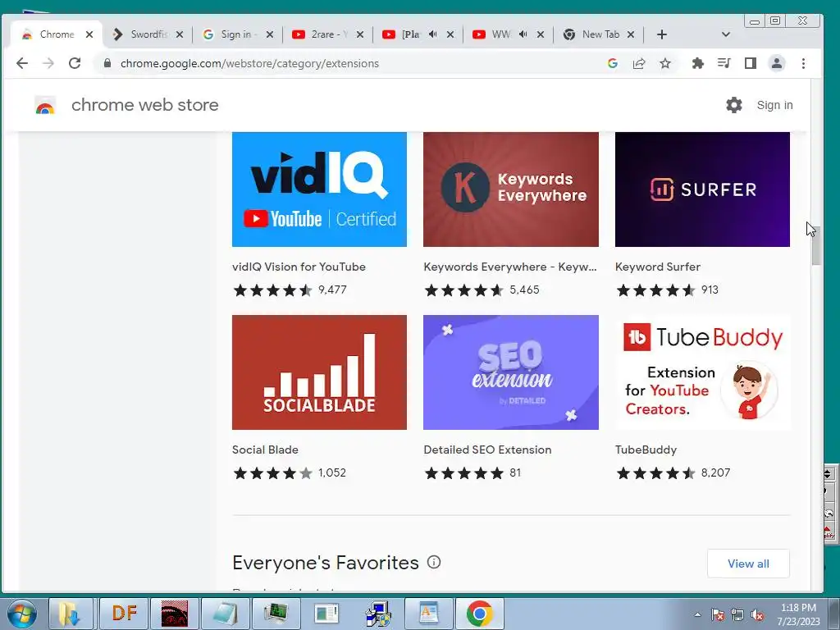The width and height of the screenshot is (840, 630).
Task: Open the profile avatar menu
Action: coord(776,63)
